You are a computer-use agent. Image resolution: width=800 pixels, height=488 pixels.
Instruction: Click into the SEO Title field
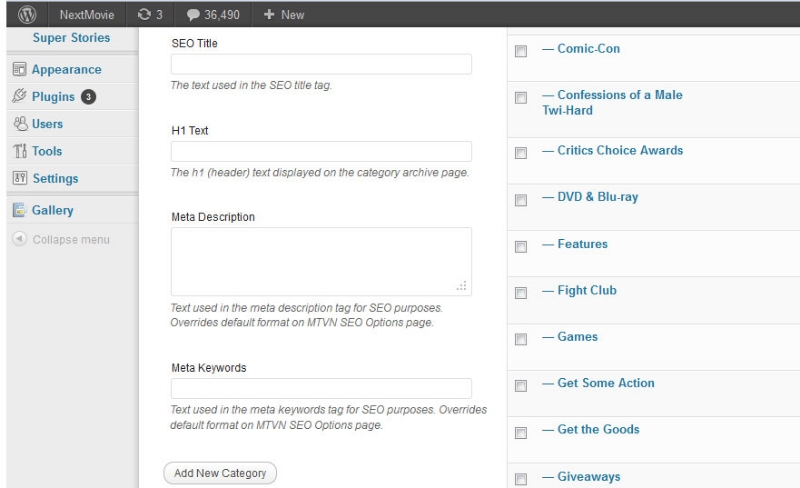[321, 64]
